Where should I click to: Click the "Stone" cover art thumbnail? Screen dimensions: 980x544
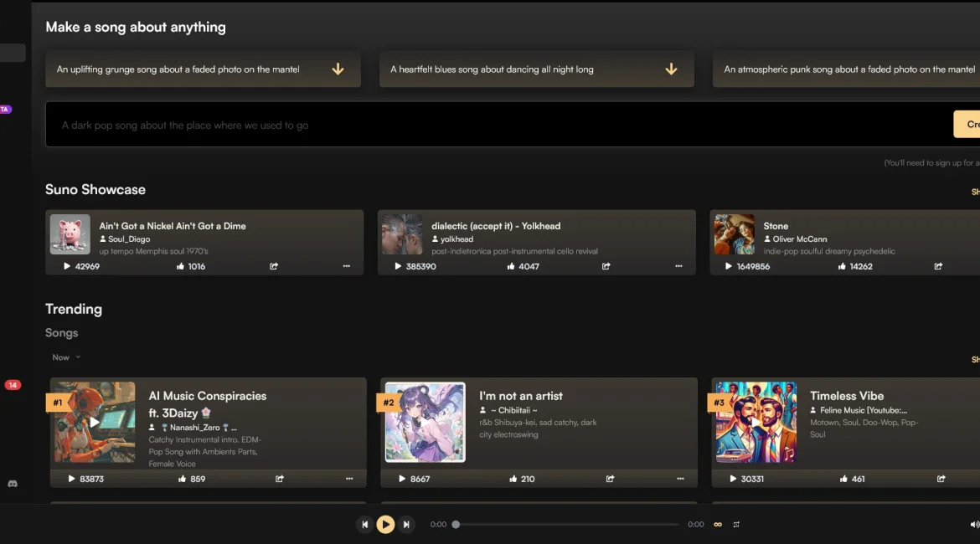click(x=735, y=234)
